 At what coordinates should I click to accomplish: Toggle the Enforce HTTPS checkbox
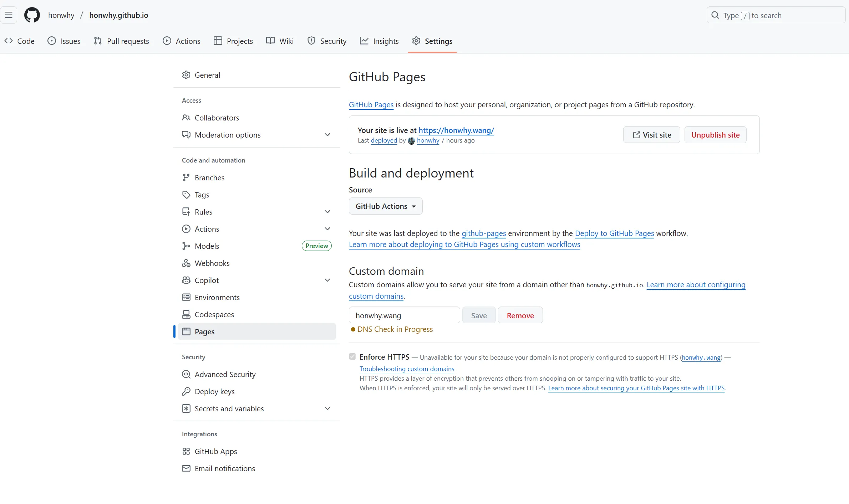[352, 357]
